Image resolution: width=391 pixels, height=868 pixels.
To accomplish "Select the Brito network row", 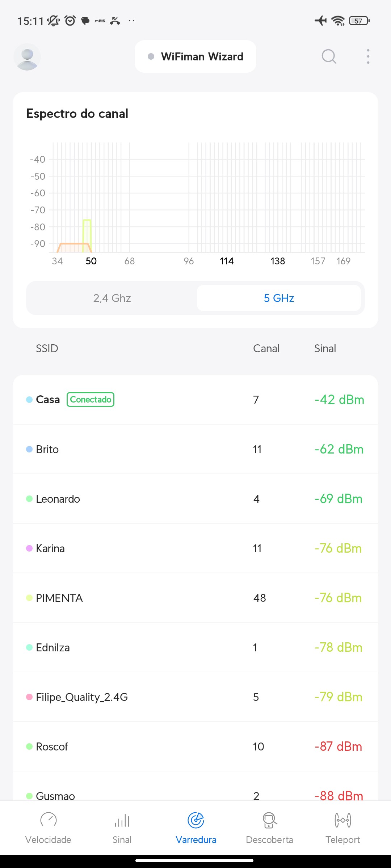I will [195, 449].
